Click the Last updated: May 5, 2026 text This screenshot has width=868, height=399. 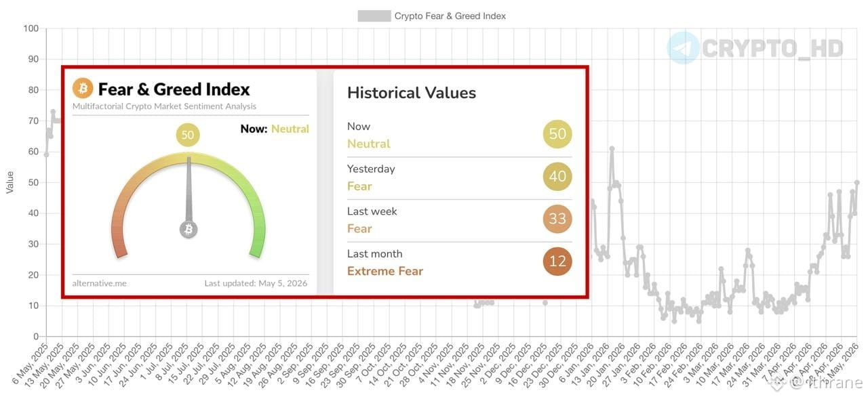pyautogui.click(x=256, y=283)
